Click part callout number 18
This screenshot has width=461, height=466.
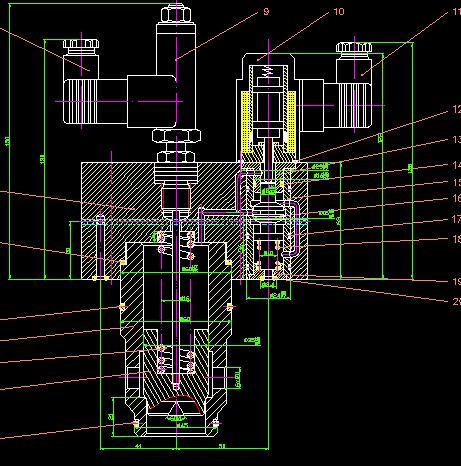click(456, 239)
